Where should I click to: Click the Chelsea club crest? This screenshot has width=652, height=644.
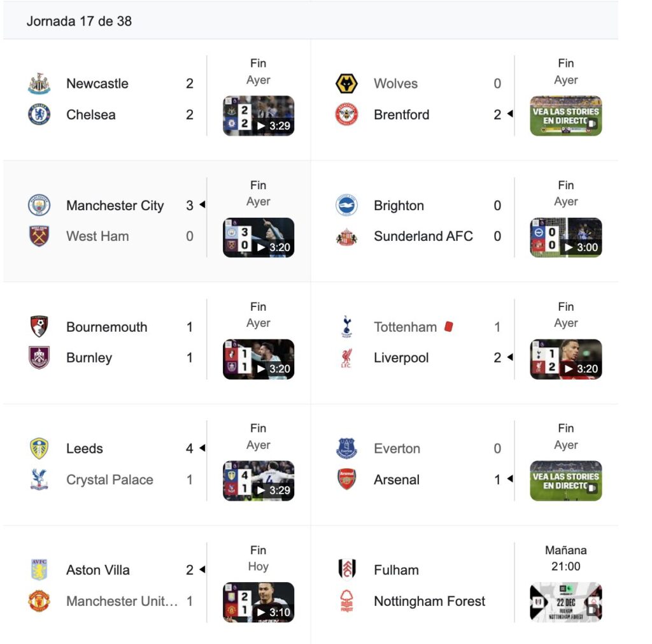(x=39, y=115)
